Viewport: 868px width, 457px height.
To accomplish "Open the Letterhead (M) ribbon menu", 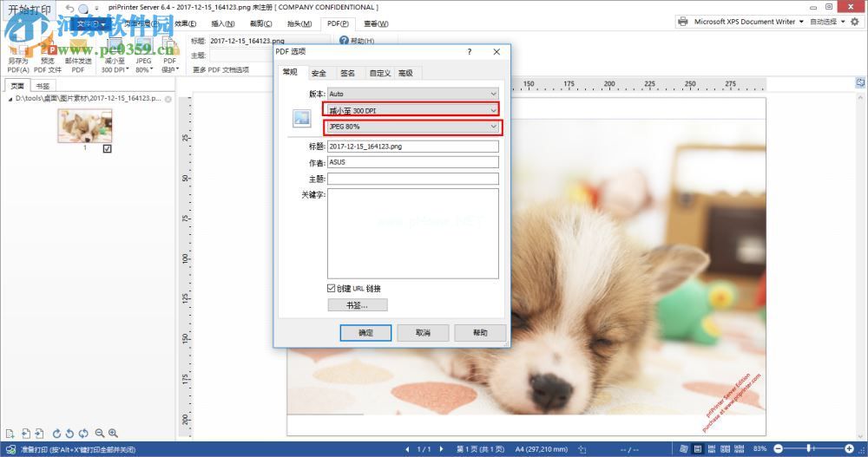I will (x=299, y=23).
